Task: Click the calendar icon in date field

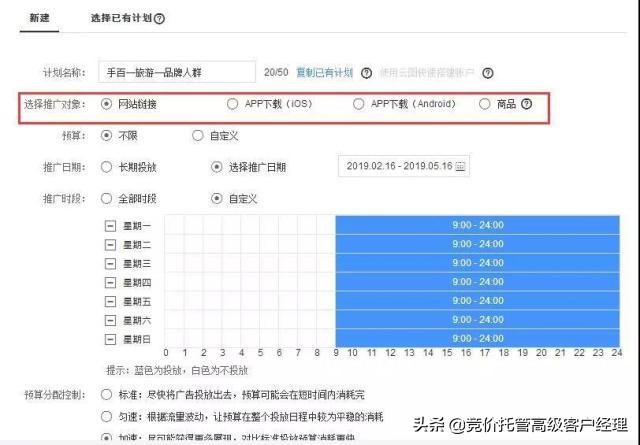Action: 460,166
